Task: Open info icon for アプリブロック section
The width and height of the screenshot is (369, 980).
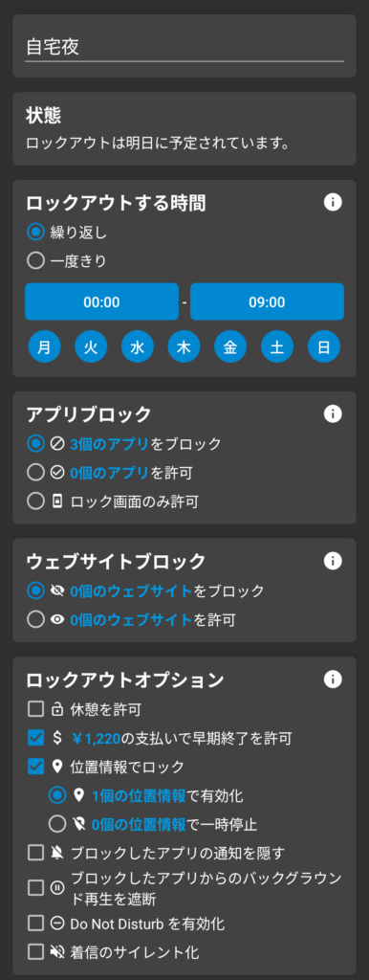Action: (x=334, y=413)
